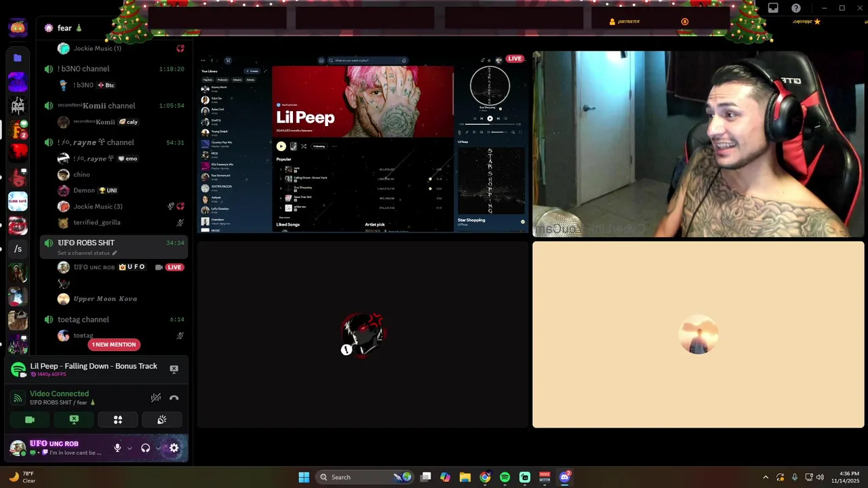Open microphone input options chevron
868x488 pixels.
pyautogui.click(x=129, y=448)
